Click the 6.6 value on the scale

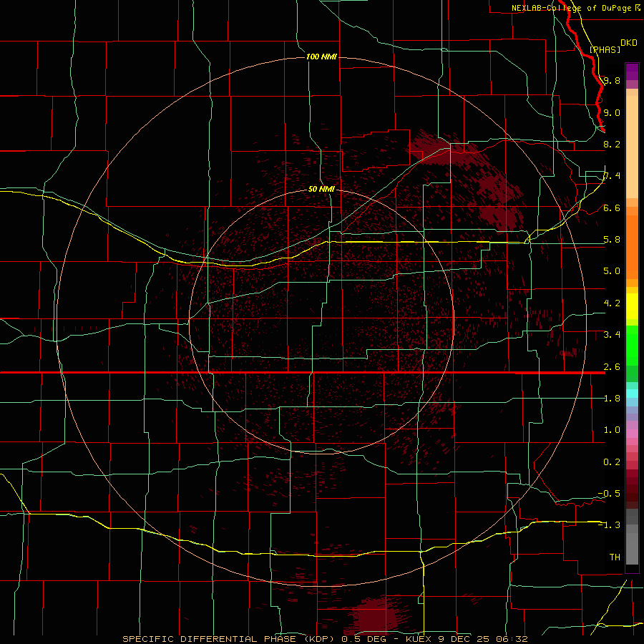612,208
